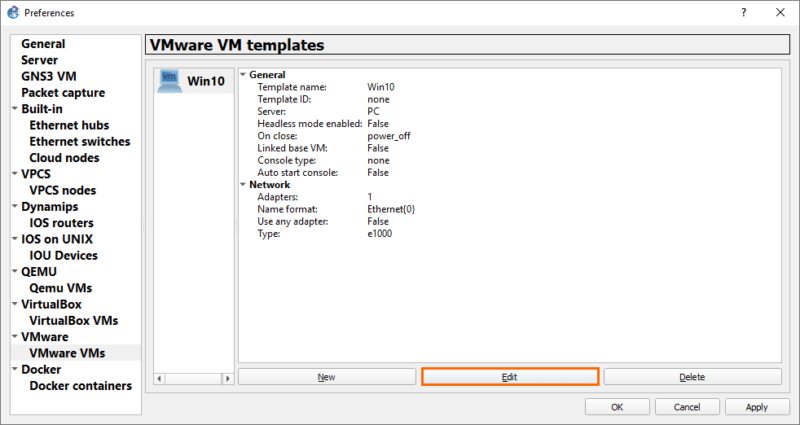The width and height of the screenshot is (800, 425).
Task: Click the Name format Ethernet{0} value
Action: (391, 209)
